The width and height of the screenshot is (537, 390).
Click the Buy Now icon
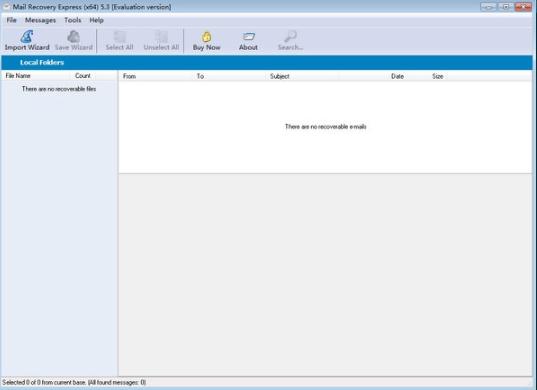pos(207,41)
